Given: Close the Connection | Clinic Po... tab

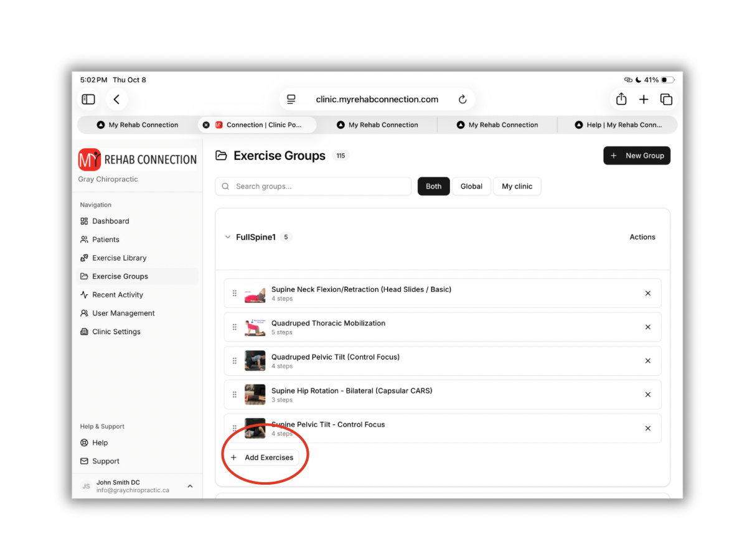Looking at the screenshot, I should pyautogui.click(x=206, y=125).
